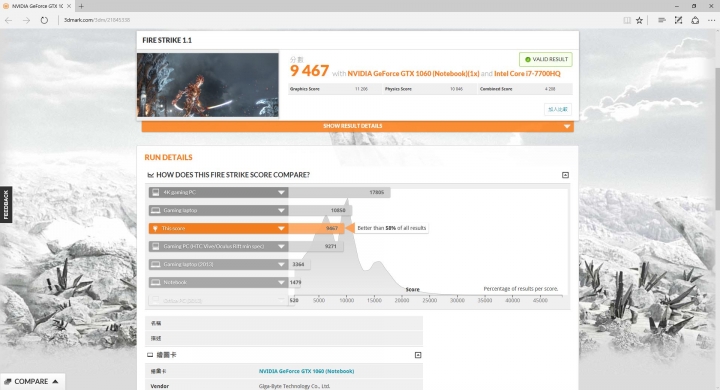Click the This score trophy icon
Screen dimensions: 720x390
155,228
